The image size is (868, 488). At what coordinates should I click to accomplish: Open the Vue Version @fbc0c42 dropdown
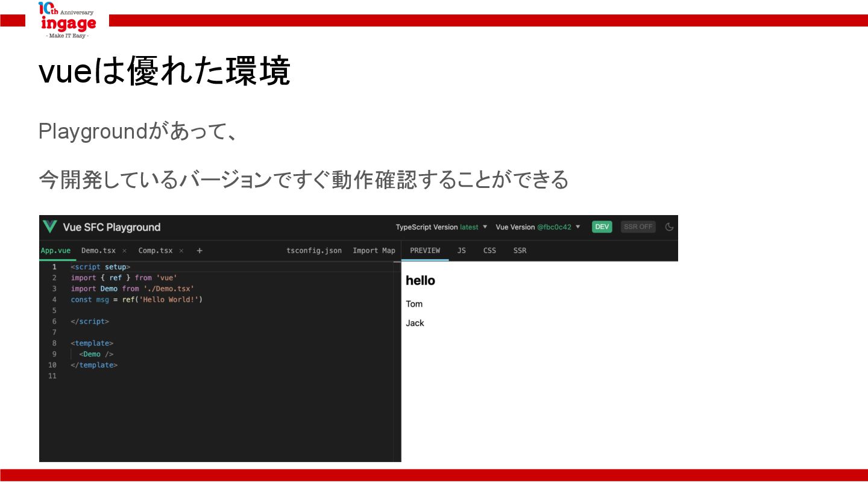pos(538,227)
